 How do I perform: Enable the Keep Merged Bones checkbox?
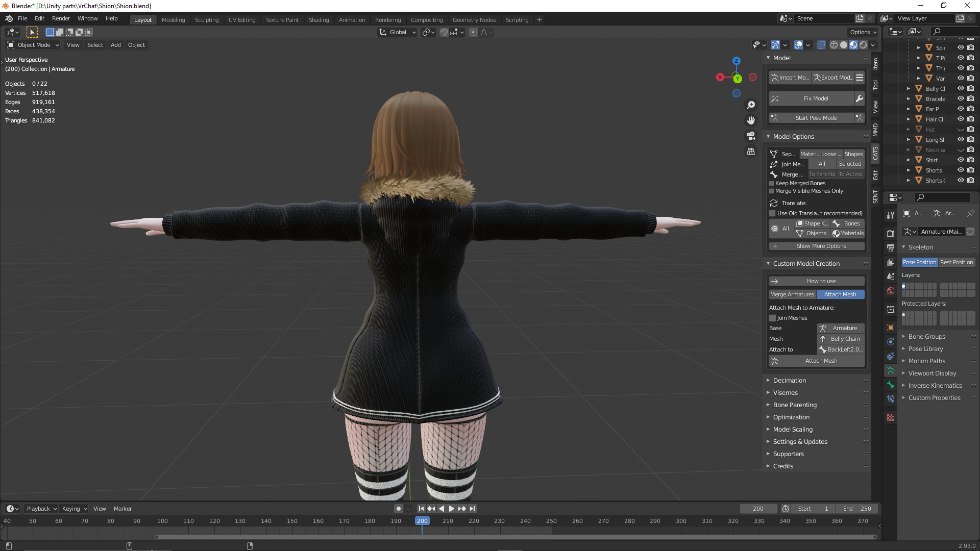(772, 184)
